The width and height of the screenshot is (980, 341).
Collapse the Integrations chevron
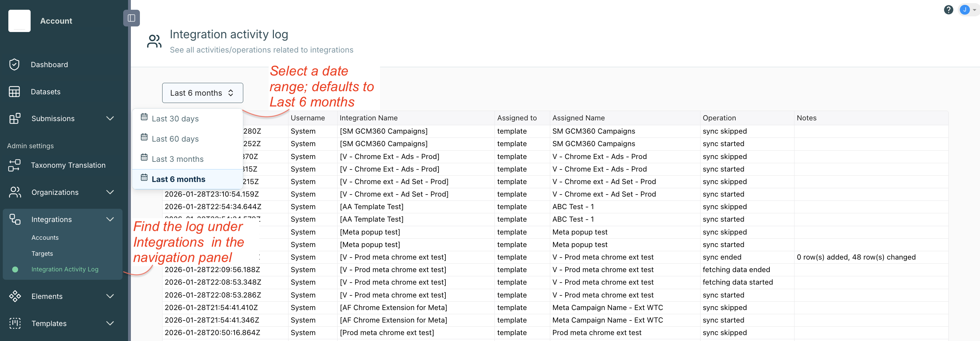coord(110,219)
